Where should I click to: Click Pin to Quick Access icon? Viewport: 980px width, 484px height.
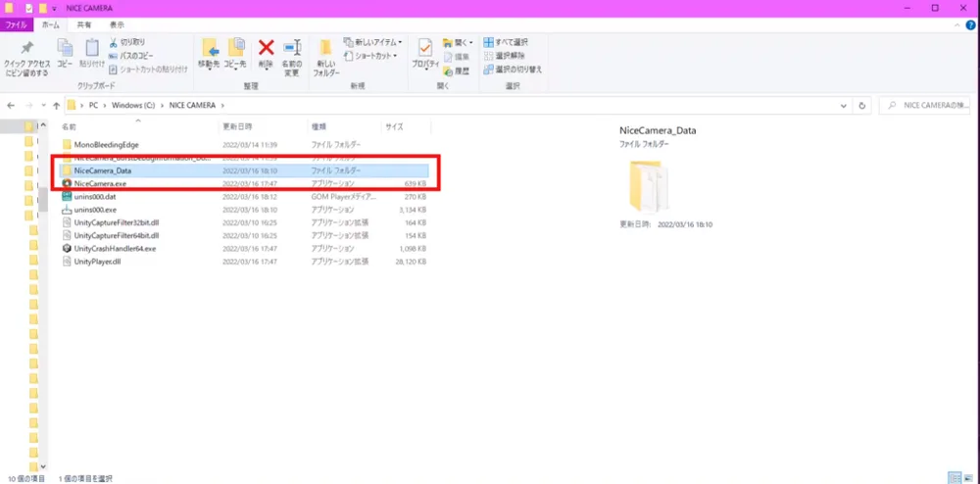26,49
